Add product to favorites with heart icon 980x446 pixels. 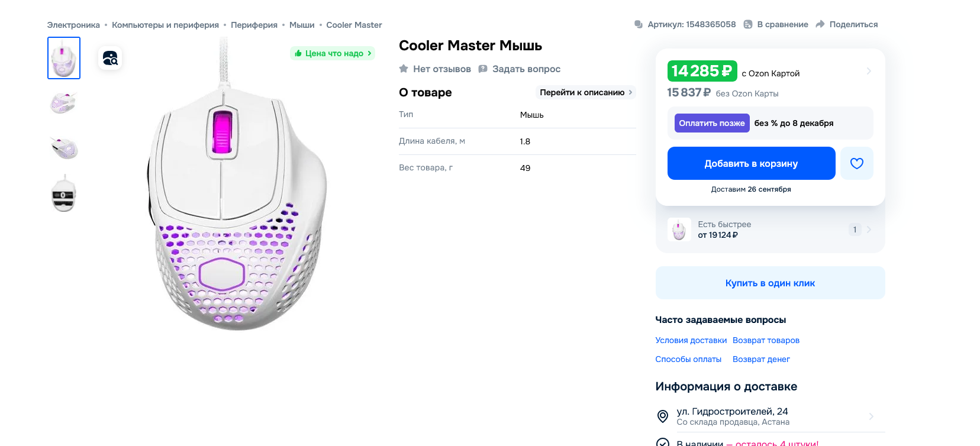point(856,163)
